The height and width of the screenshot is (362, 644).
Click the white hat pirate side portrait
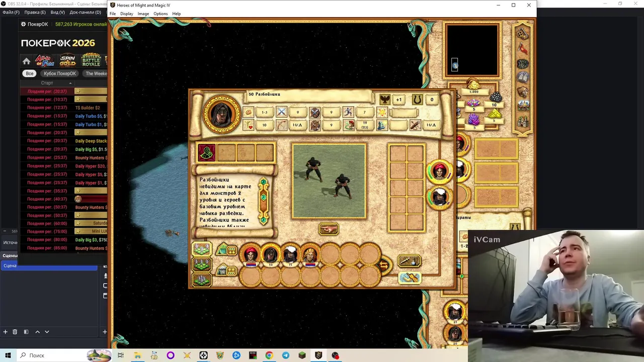point(439,197)
